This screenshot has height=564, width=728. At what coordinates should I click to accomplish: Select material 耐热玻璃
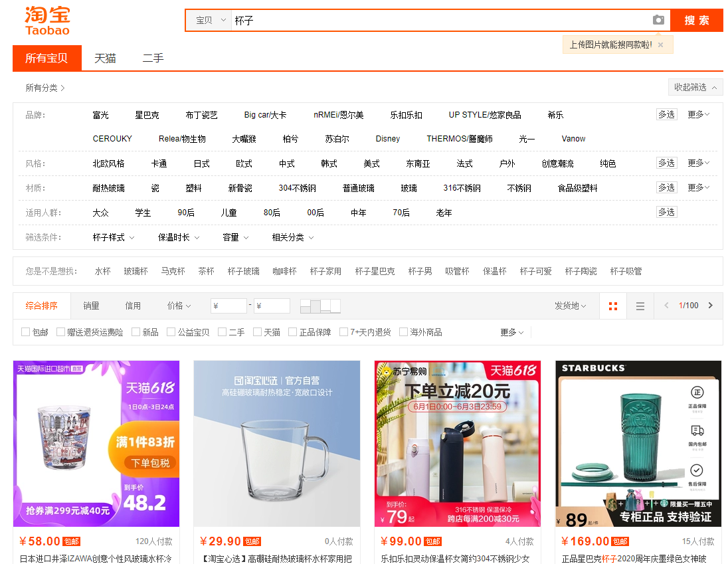coord(108,188)
